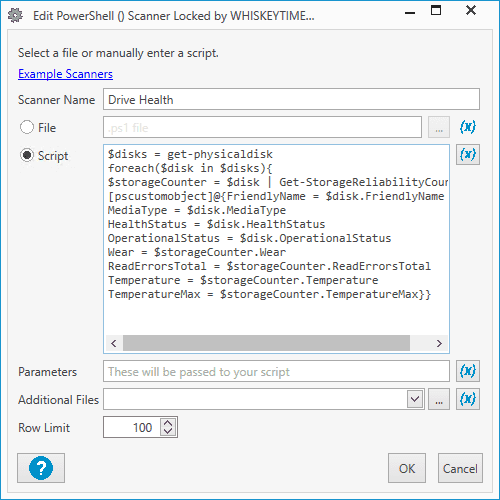The image size is (500, 500).
Task: Click into the Scanner Name field
Action: (x=291, y=99)
